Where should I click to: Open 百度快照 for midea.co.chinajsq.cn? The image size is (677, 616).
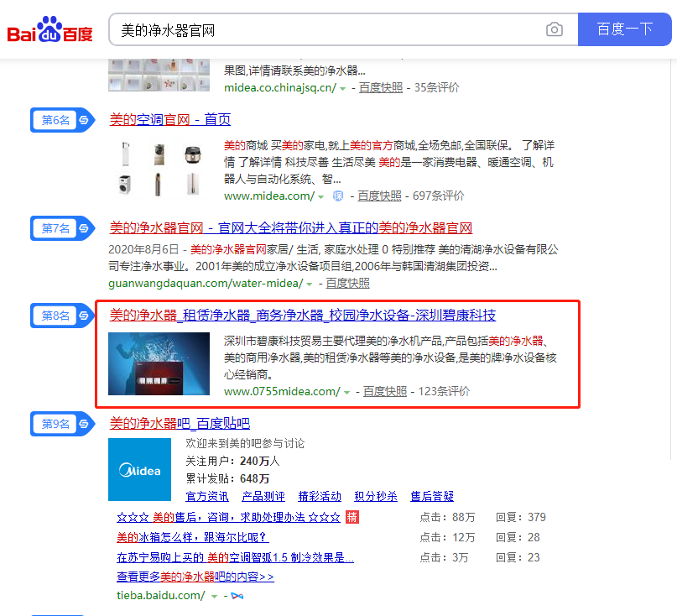381,87
